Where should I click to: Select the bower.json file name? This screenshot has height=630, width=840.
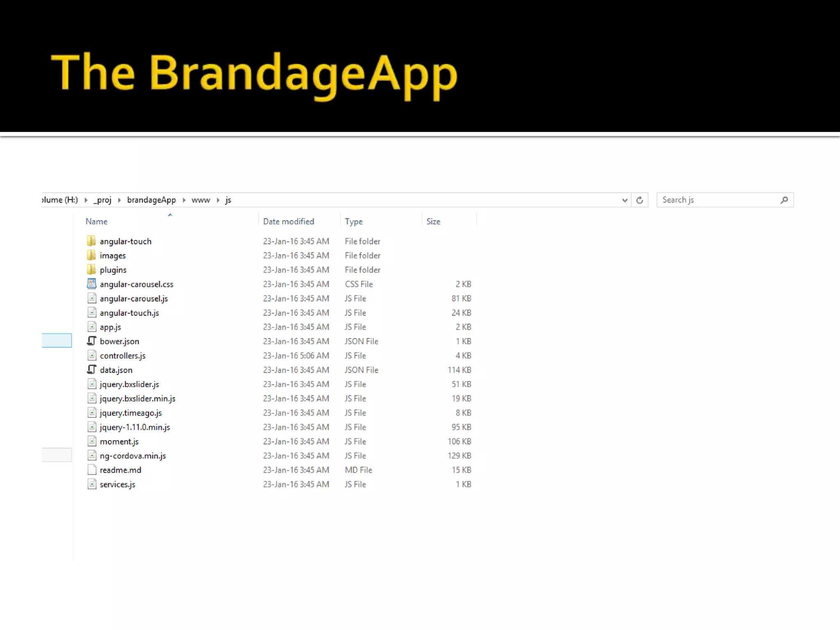[x=119, y=341]
